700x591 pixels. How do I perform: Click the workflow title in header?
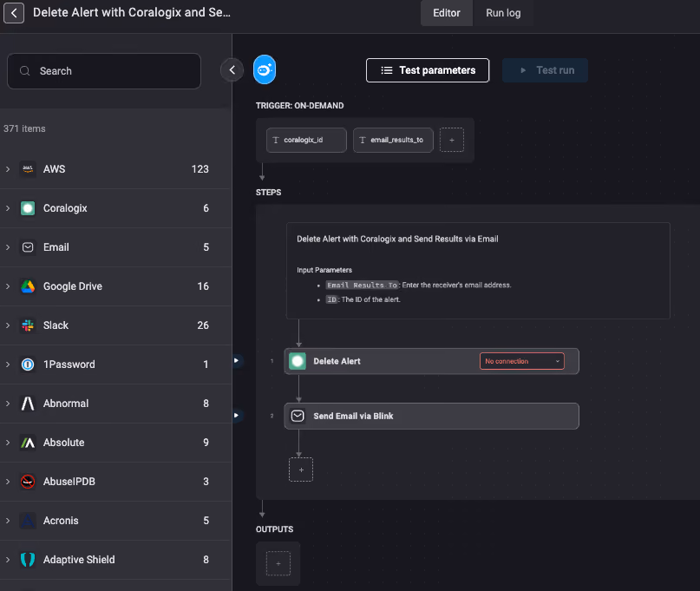132,12
